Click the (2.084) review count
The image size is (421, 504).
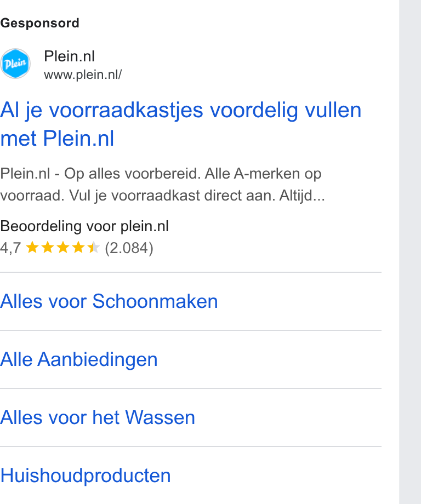[x=129, y=248]
